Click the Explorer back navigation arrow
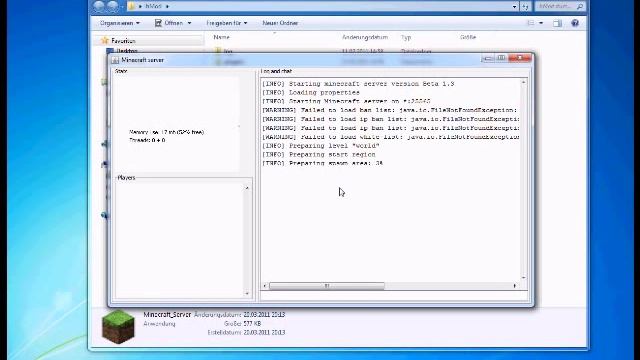Image resolution: width=640 pixels, height=360 pixels. pos(98,6)
